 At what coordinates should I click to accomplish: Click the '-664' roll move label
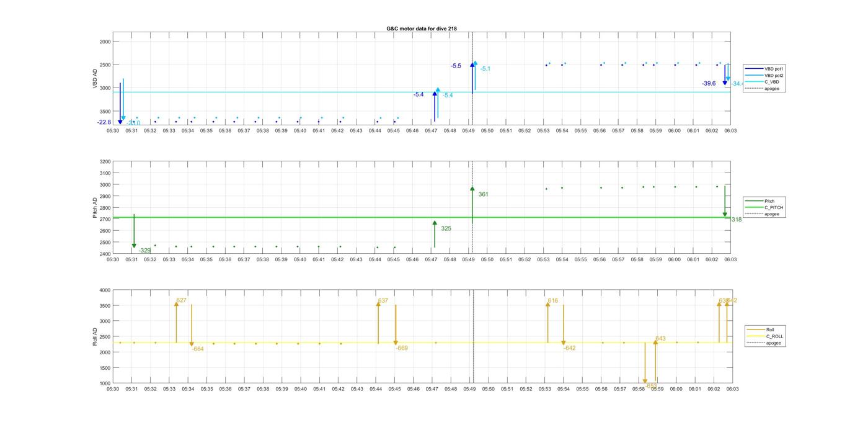click(x=198, y=349)
